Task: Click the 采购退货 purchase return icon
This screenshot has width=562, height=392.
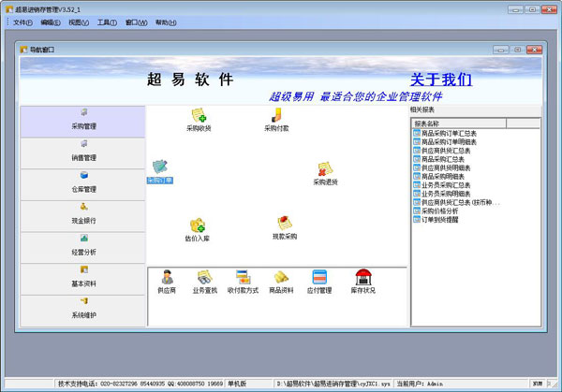Action: point(325,170)
